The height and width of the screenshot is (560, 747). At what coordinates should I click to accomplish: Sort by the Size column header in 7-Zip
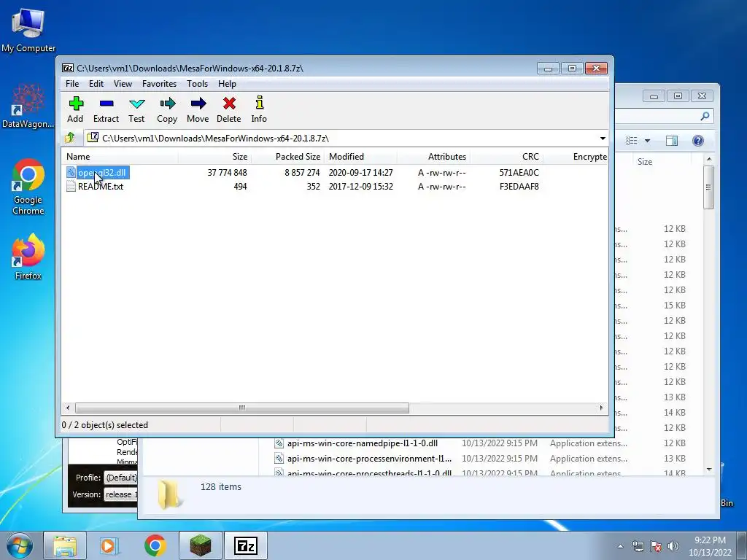(214, 157)
